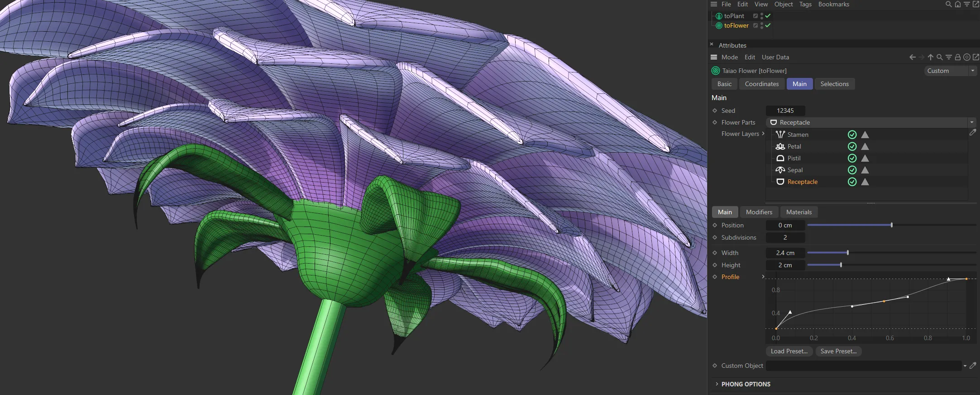
Task: Click the Attributes search icon
Action: coord(940,57)
